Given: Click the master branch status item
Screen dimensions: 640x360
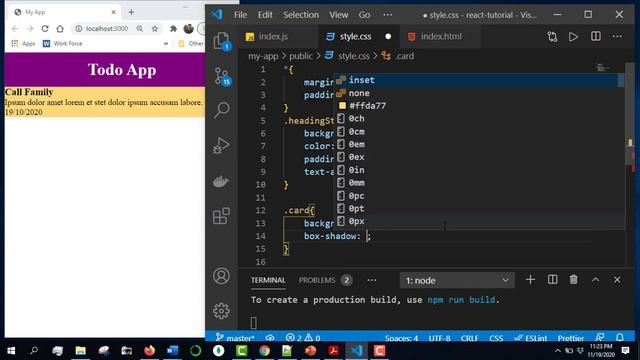Looking at the screenshot, I should coord(235,338).
